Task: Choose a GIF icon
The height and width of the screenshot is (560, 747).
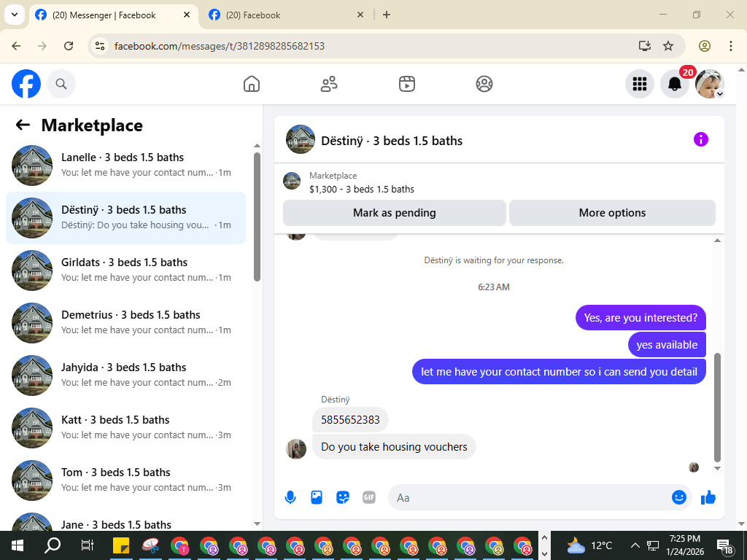Action: 368,497
